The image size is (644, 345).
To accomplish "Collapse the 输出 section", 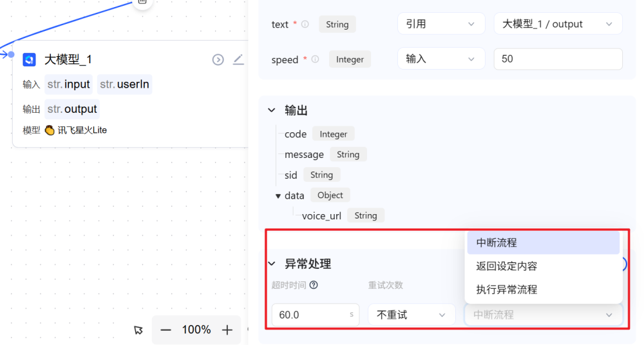I will (272, 110).
